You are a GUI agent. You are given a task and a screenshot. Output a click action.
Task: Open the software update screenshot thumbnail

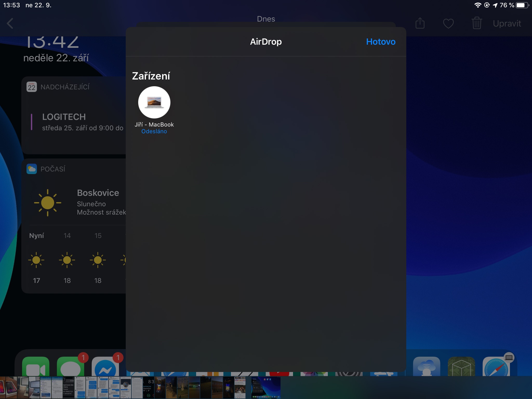(x=69, y=388)
